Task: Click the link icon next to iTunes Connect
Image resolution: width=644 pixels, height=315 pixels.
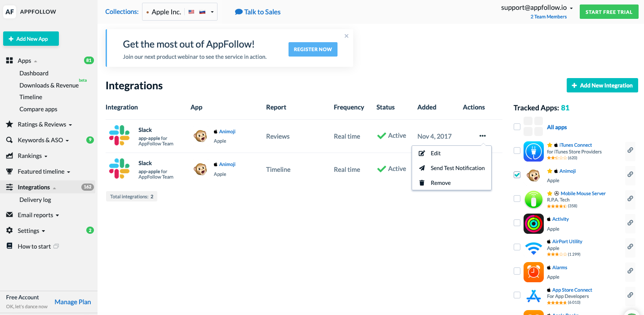Action: pos(630,150)
